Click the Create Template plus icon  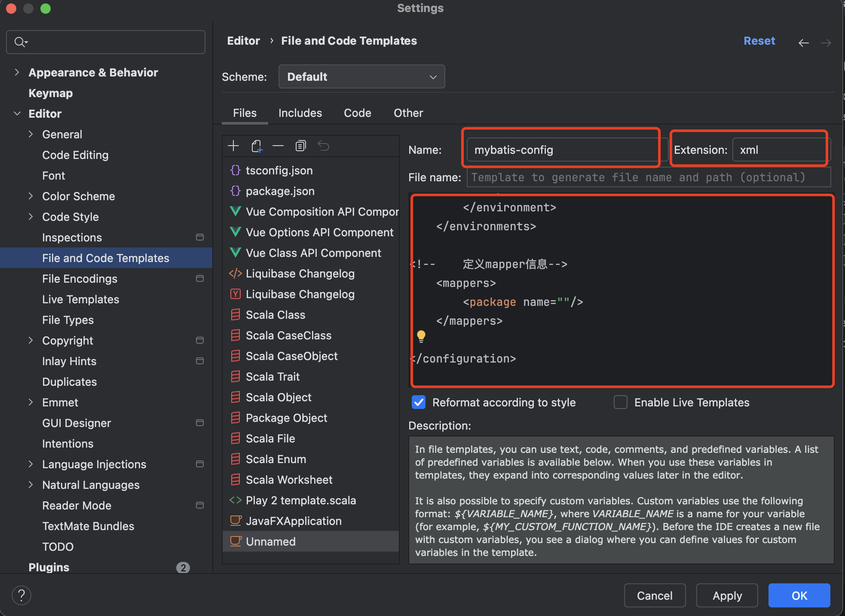[x=233, y=146]
